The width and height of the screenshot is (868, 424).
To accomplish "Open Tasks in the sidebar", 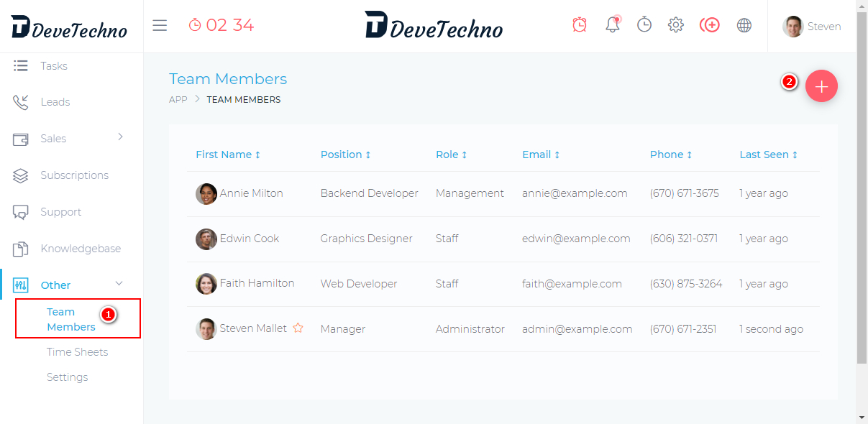I will click(54, 66).
